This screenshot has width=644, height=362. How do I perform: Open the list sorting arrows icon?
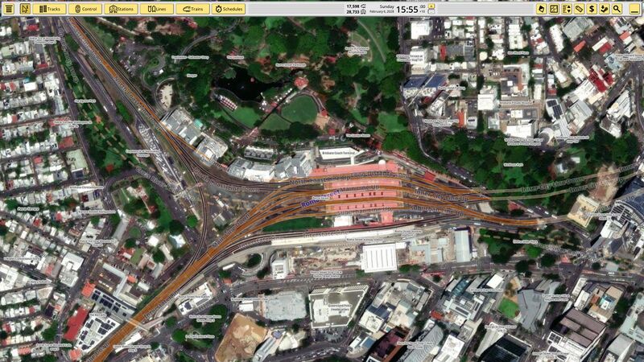coord(567,9)
